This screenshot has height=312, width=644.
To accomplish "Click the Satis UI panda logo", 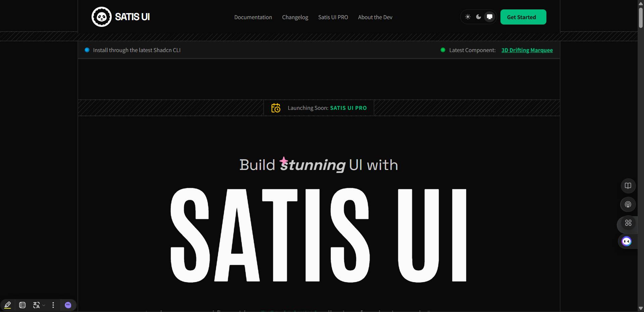I will point(101,16).
